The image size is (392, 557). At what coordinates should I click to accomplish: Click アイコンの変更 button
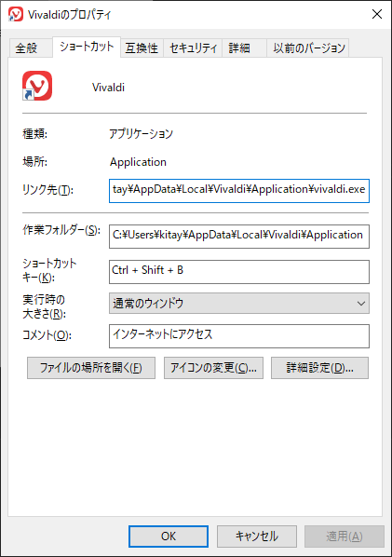click(x=213, y=368)
